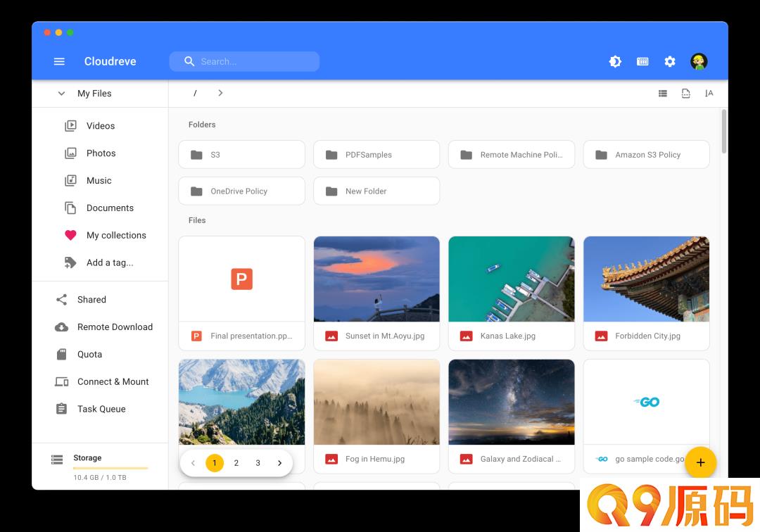Select the go sample code.go file name
Screen dimensions: 760x532
coord(650,459)
